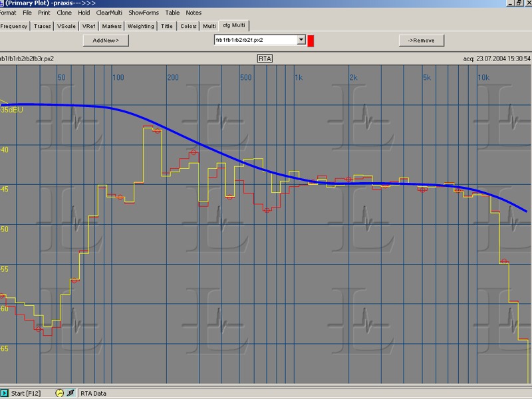Open the trace file dropdown arrow
This screenshot has width=532, height=399.
coord(301,40)
